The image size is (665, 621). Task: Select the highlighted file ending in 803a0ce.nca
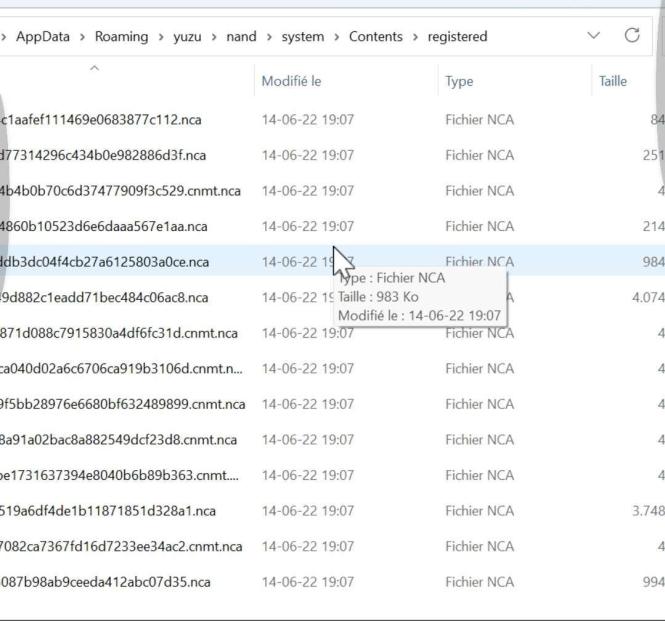tap(105, 262)
